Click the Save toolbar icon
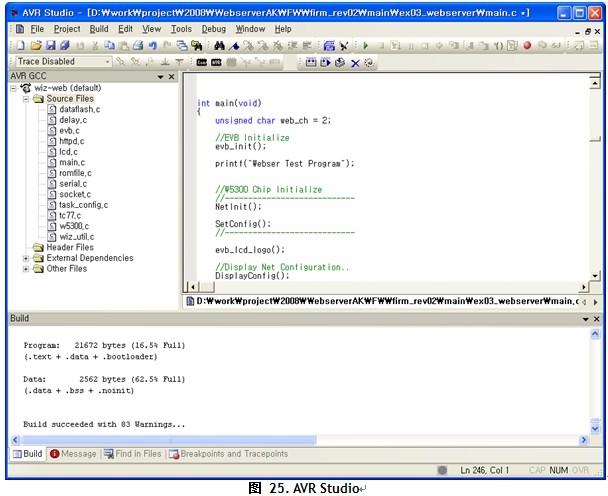Image resolution: width=608 pixels, height=496 pixels. click(x=49, y=46)
